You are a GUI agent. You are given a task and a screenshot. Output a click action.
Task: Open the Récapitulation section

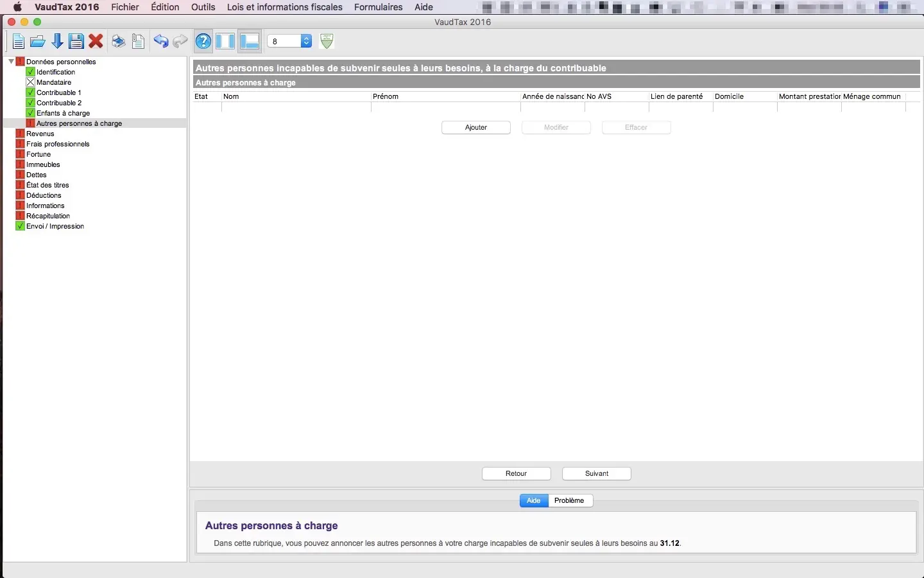[48, 216]
